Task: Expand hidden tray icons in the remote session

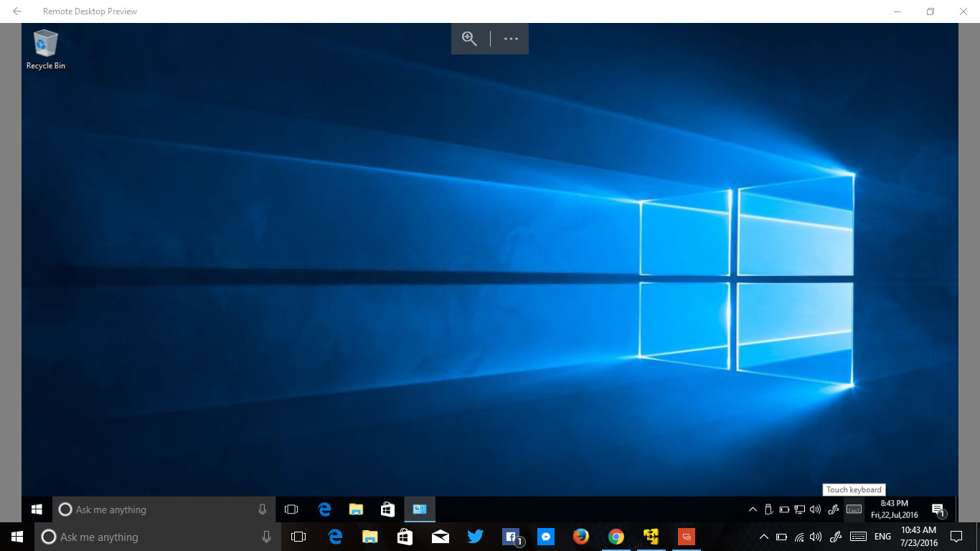Action: 753,509
